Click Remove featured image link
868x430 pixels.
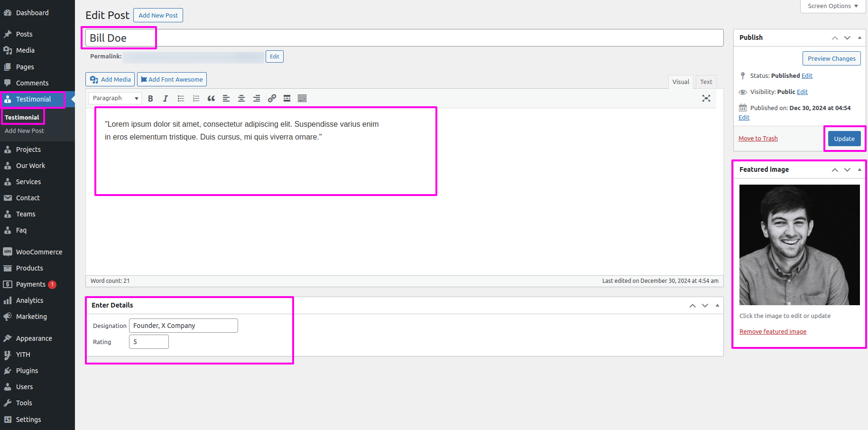tap(773, 332)
